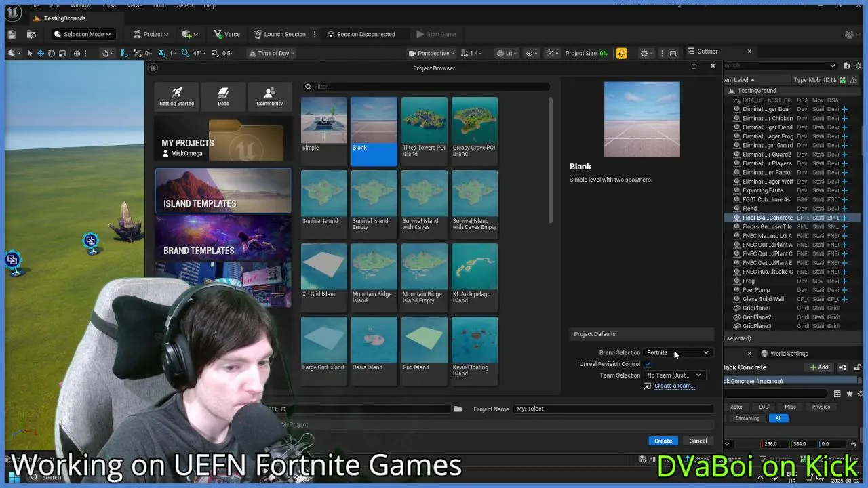Click the favorites star icon in Details
The image size is (868, 488).
click(x=849, y=394)
